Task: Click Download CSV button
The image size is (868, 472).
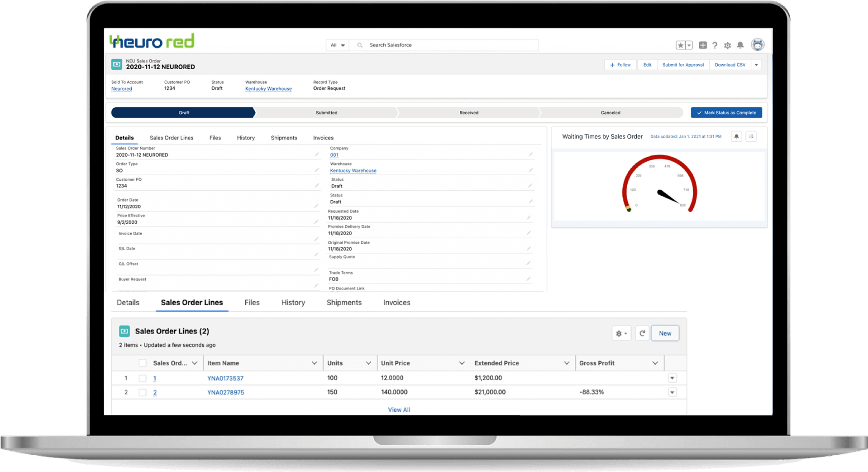Action: [730, 65]
